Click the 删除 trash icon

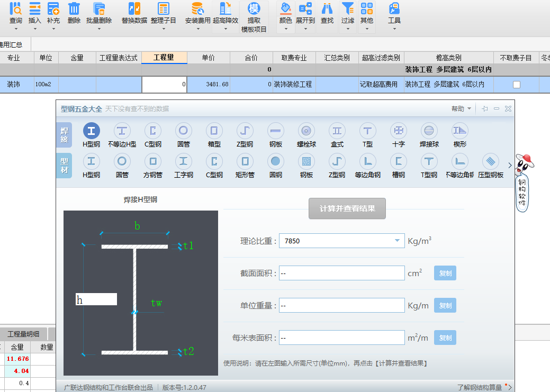(74, 8)
